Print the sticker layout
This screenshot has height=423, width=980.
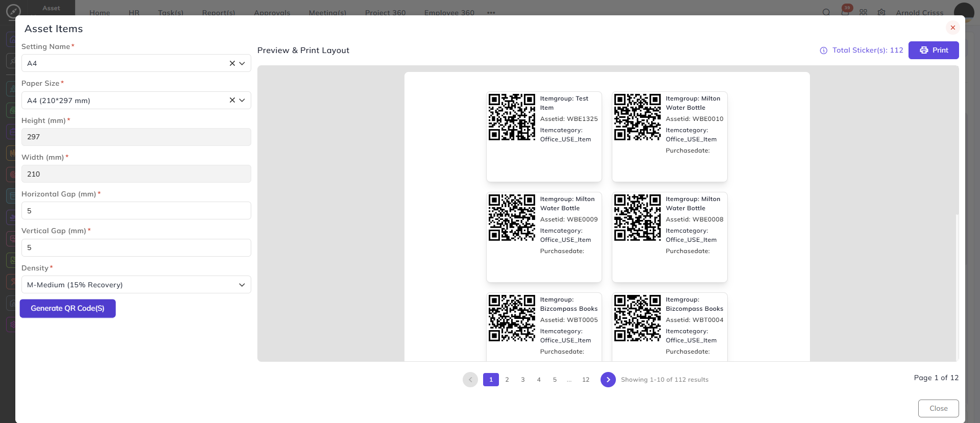point(934,50)
